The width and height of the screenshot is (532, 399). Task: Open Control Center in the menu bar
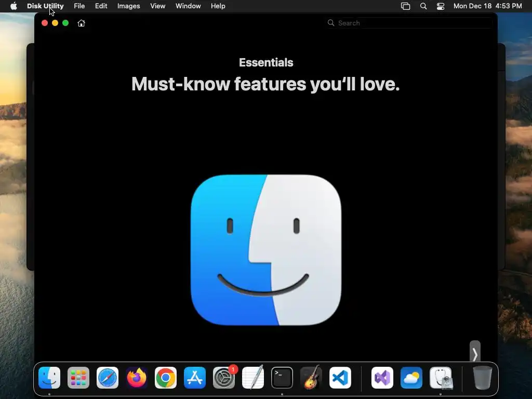click(441, 6)
